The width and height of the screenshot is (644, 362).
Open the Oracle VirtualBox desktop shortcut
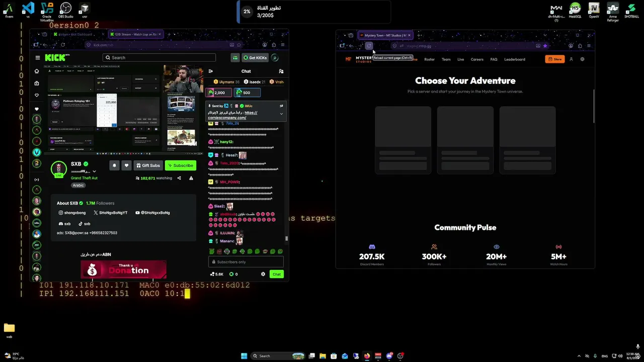tap(47, 11)
